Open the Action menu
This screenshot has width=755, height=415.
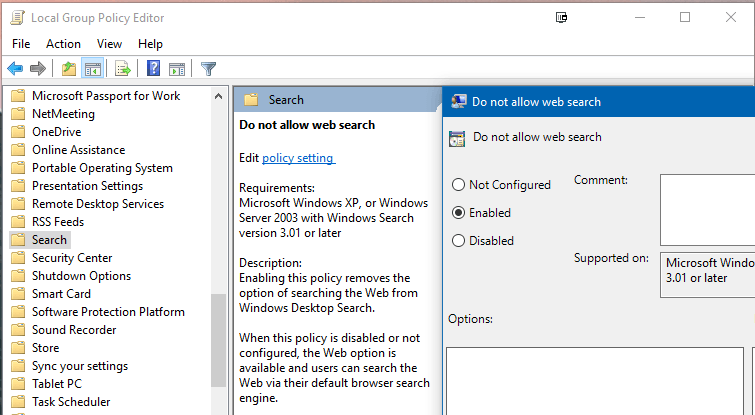[x=63, y=44]
